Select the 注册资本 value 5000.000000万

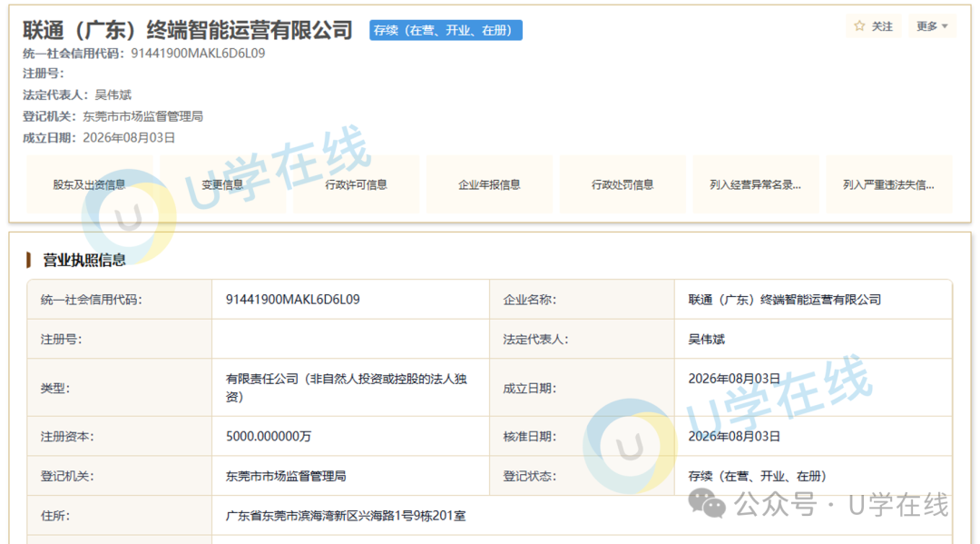[x=269, y=437]
